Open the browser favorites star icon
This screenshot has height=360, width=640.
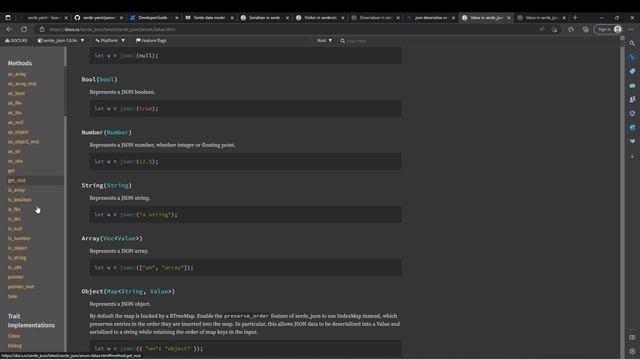point(571,29)
